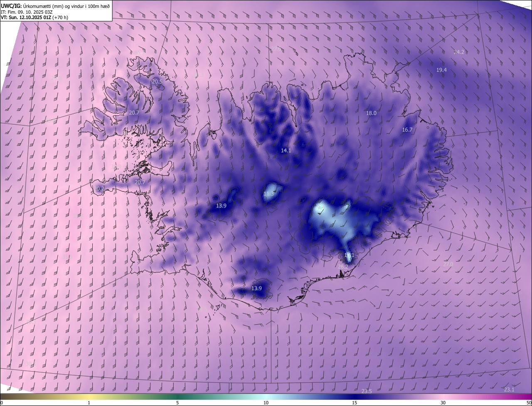Select the 26.2 value near the coast
The width and height of the screenshot is (532, 406).
tap(343, 267)
